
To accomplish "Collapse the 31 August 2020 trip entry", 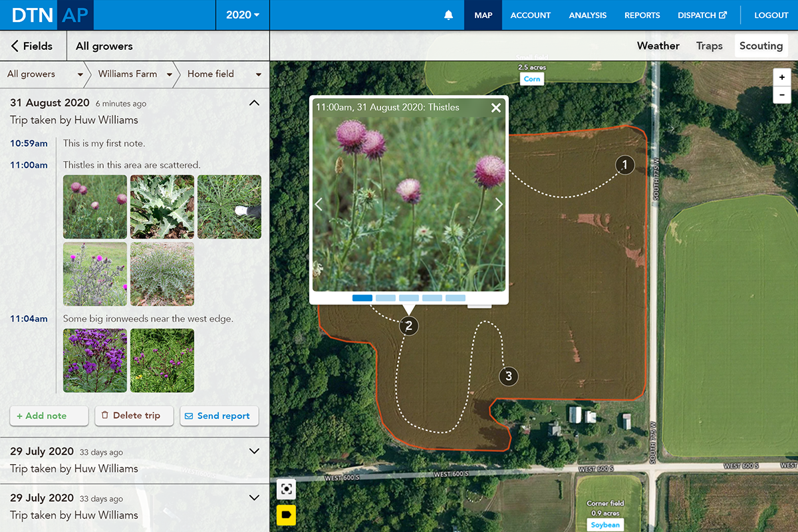I will click(x=253, y=103).
